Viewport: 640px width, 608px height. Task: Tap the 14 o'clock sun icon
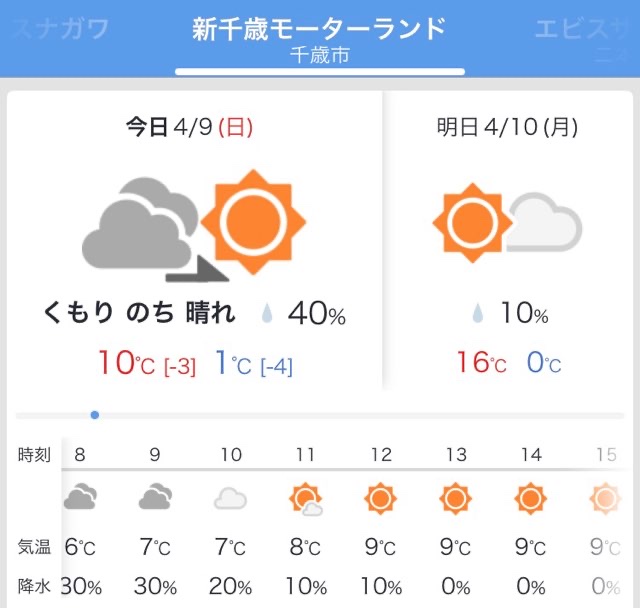pos(530,499)
